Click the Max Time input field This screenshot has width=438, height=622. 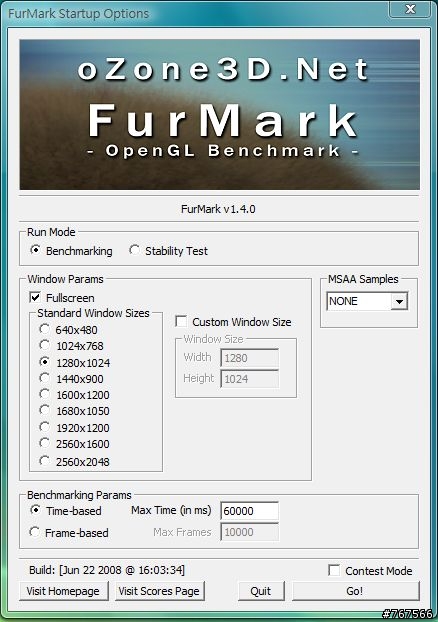point(250,511)
